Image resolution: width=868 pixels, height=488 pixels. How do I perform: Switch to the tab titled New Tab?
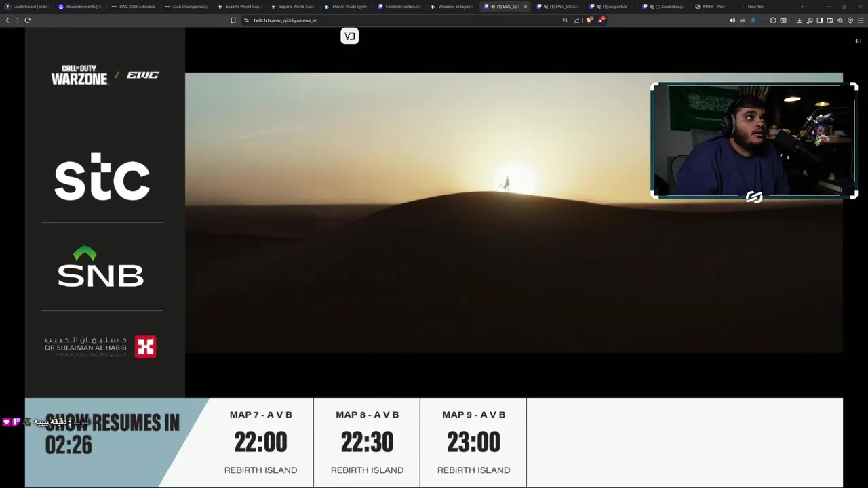[x=769, y=7]
